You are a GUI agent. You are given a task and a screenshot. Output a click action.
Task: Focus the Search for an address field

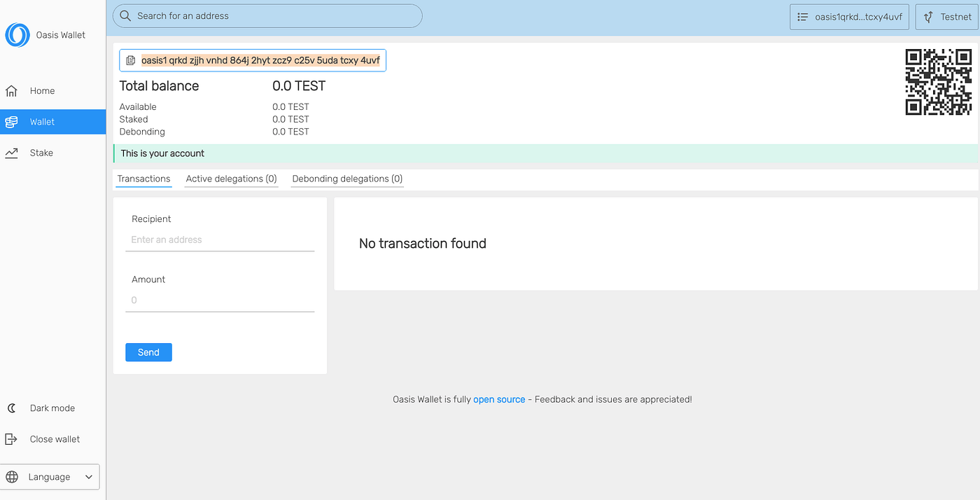pos(267,16)
